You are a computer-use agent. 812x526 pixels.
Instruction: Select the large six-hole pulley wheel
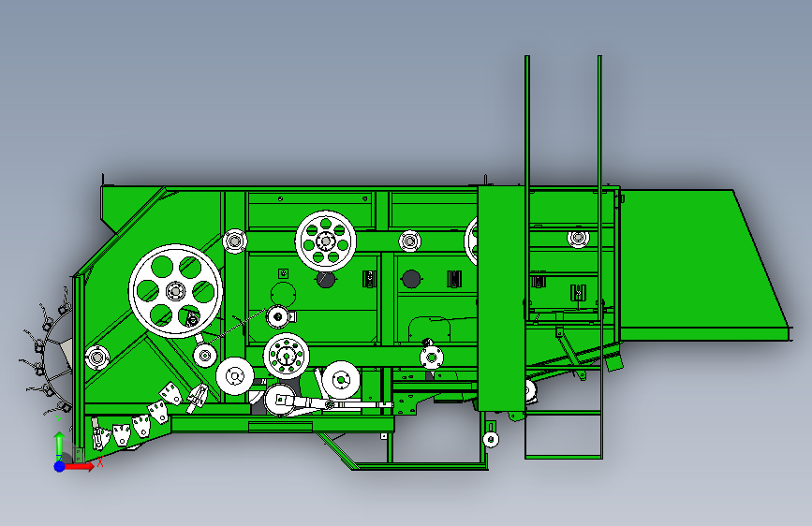pyautogui.click(x=175, y=291)
